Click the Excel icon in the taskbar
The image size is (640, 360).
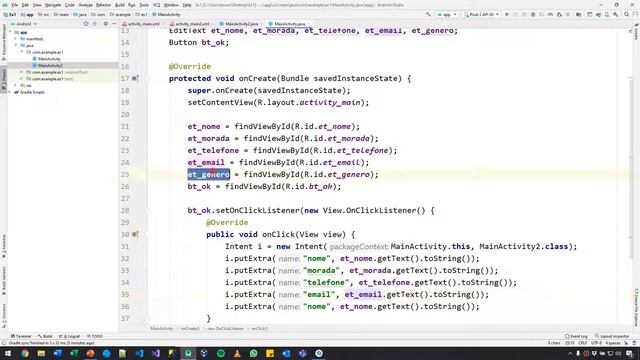point(74,353)
